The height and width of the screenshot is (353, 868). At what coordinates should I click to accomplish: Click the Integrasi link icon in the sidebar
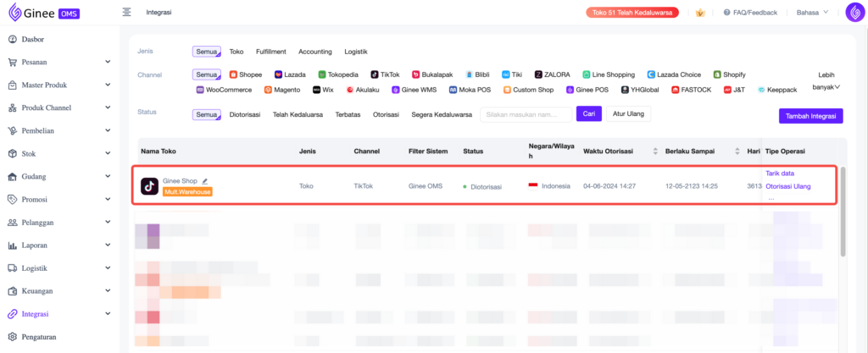(13, 314)
